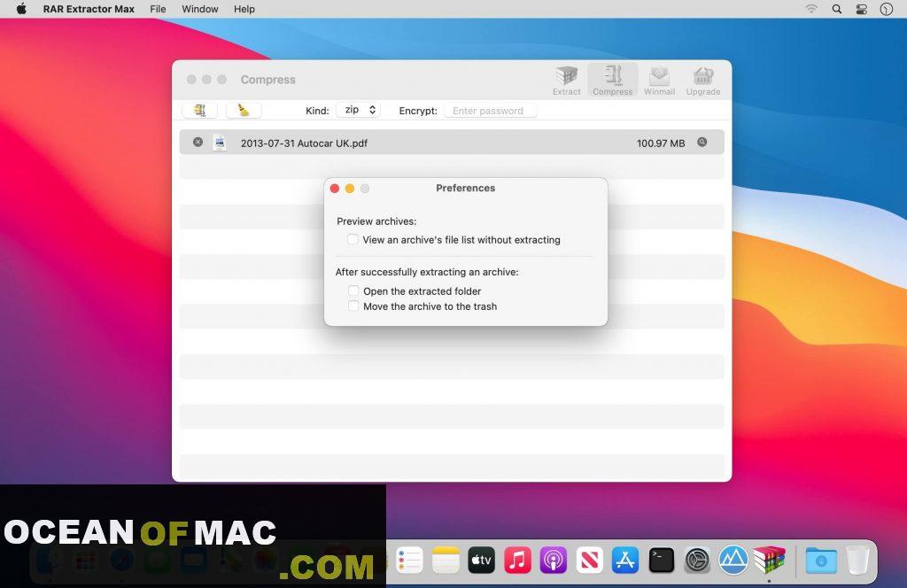Click the blue mountain-peaks app in the Dock
Viewport: 907px width, 588px height.
point(733,561)
